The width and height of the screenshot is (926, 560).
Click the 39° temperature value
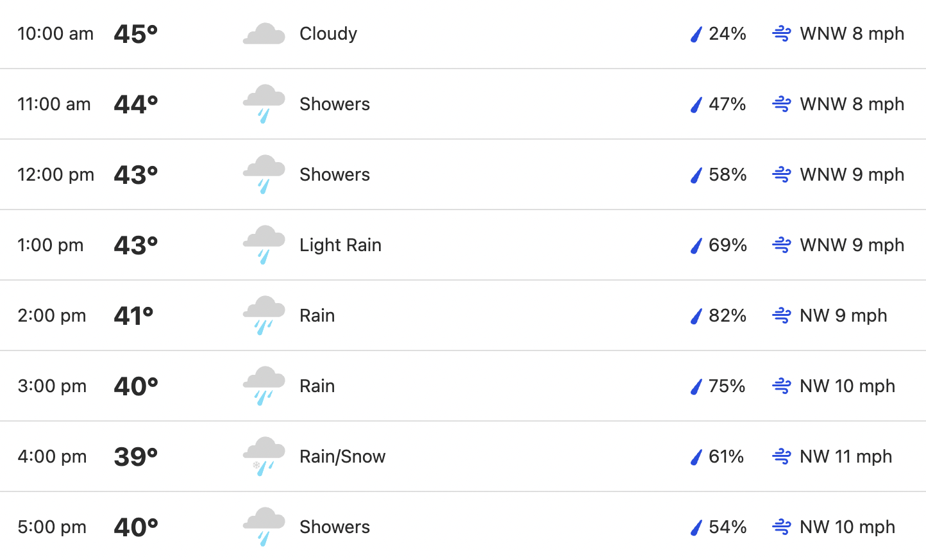coord(136,456)
